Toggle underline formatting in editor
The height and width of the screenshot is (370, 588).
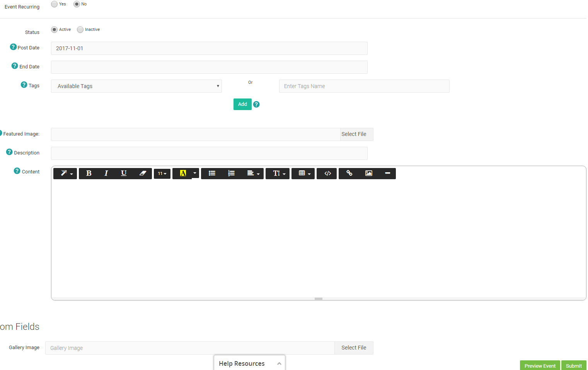pyautogui.click(x=124, y=173)
